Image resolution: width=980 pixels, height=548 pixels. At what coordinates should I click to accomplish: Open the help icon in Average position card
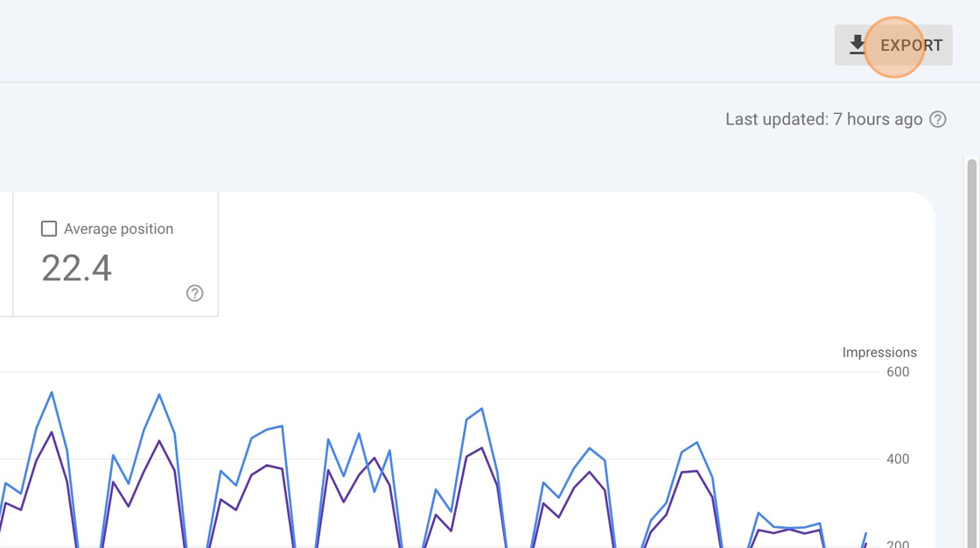pyautogui.click(x=194, y=292)
